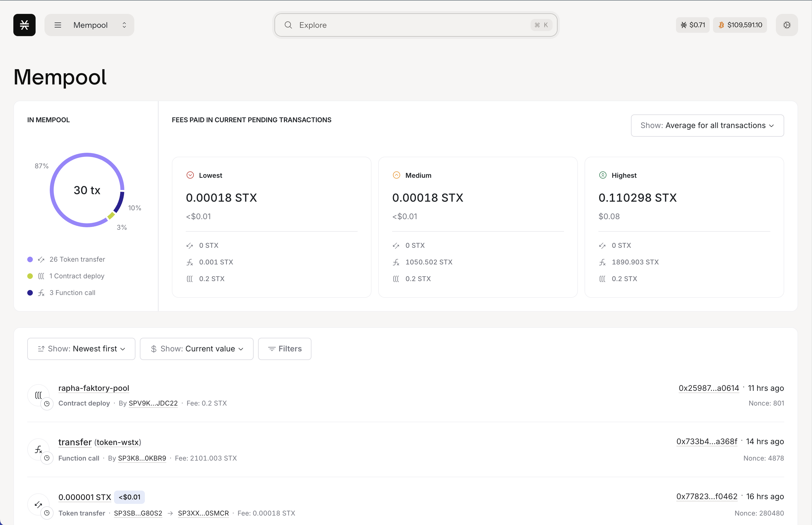Open the Mempool navigation menu
This screenshot has width=812, height=525.
coord(89,25)
